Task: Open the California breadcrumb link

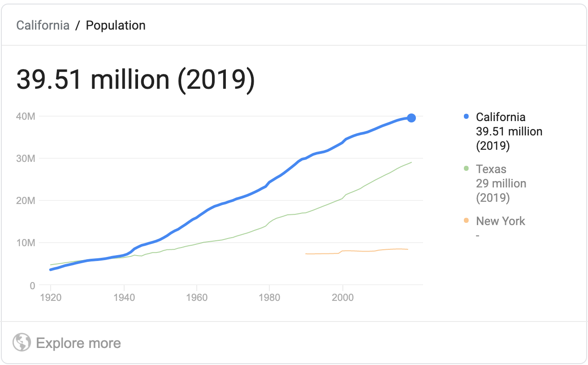Action: (43, 25)
